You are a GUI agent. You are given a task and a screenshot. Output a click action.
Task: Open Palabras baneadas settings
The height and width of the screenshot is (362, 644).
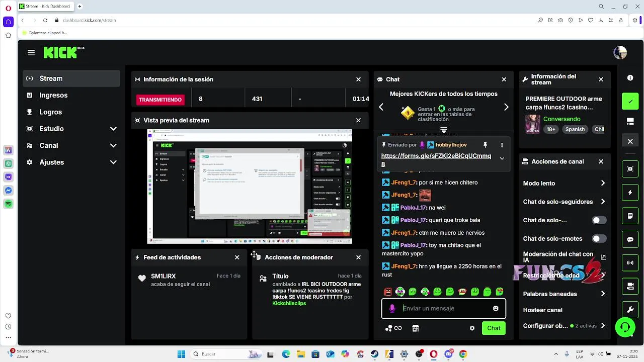coord(564,294)
